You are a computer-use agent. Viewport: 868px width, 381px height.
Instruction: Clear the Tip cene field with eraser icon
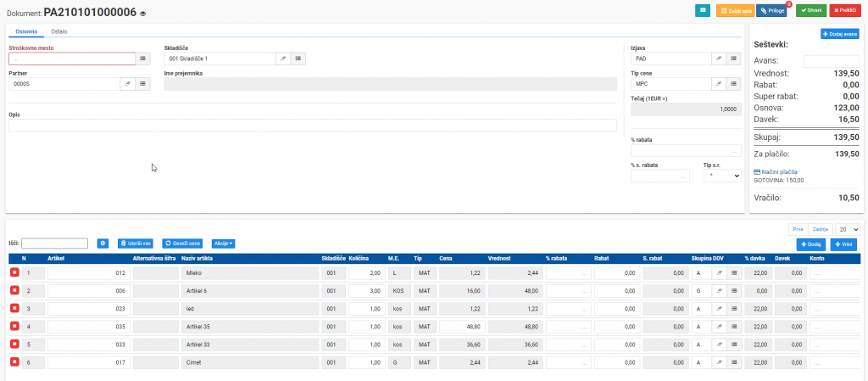click(x=719, y=84)
